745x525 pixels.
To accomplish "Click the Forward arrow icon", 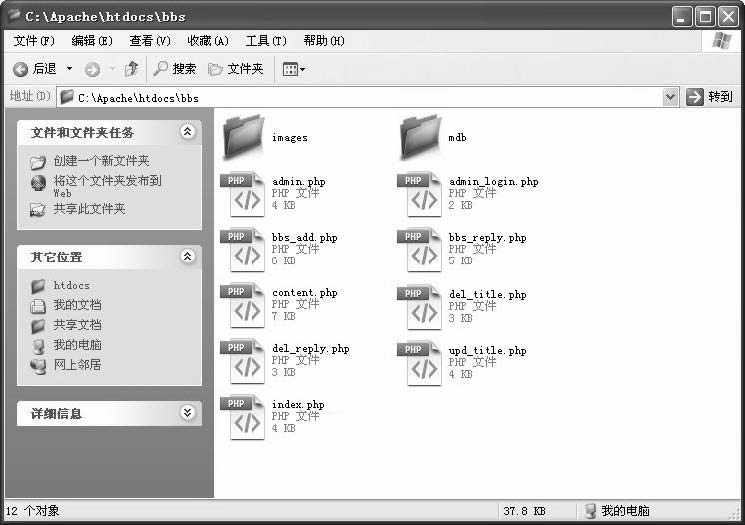I will [x=92, y=69].
